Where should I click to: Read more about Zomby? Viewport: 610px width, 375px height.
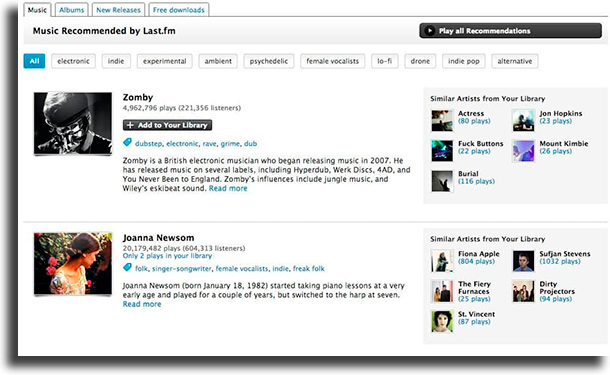228,188
